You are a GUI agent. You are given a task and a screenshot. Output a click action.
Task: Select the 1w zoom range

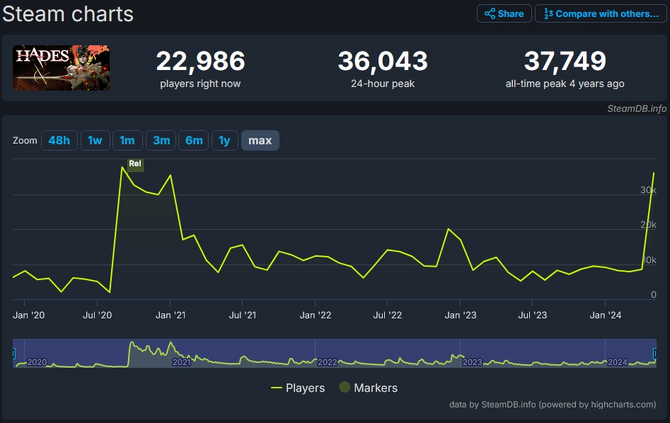94,140
